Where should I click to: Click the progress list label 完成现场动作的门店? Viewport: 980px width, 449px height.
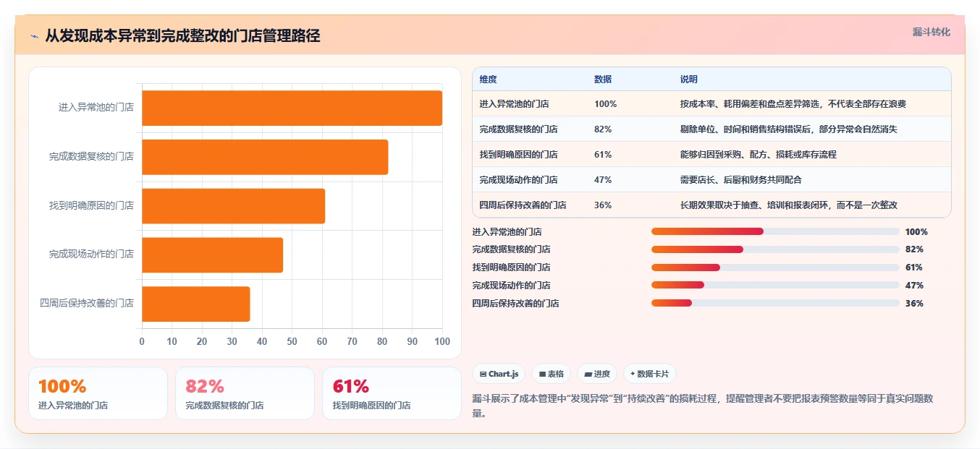tap(511, 286)
